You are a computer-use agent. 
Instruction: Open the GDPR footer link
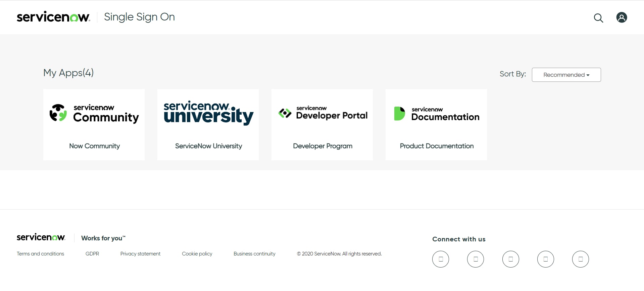[92, 254]
